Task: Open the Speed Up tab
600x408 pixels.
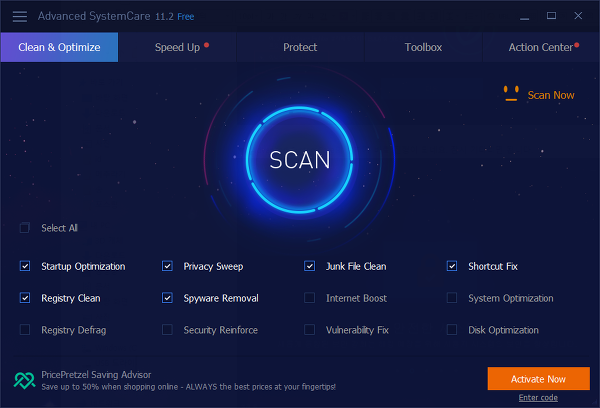Action: click(x=178, y=47)
